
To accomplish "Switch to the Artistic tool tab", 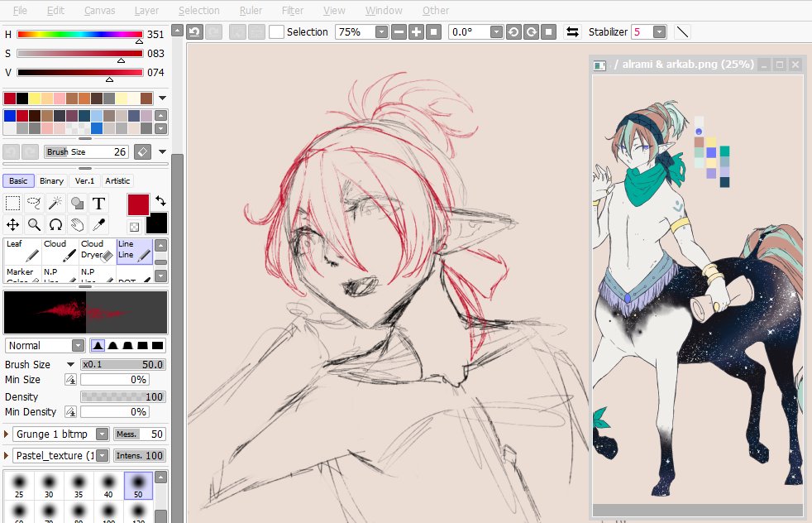I will (x=117, y=181).
